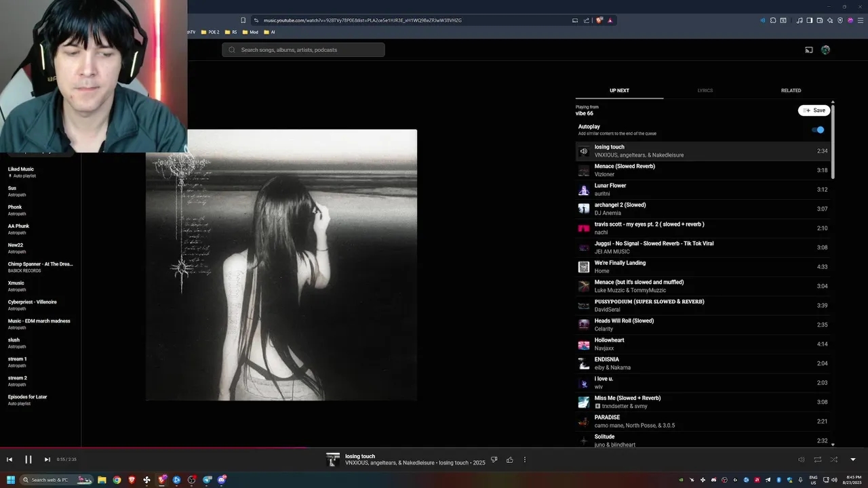Click the browser media control music-note icon
Viewport: 868px width, 488px height.
click(x=800, y=20)
